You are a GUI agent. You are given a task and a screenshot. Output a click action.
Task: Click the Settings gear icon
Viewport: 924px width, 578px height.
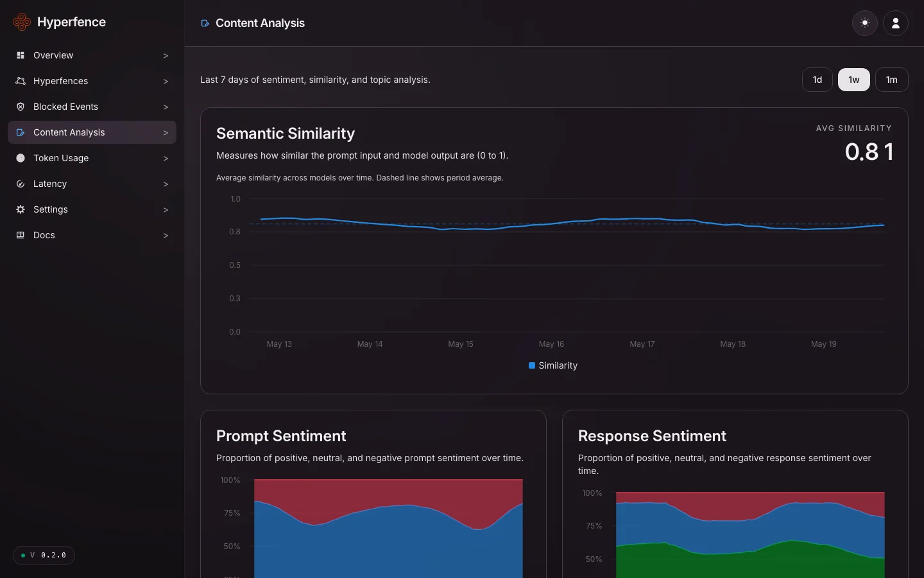coord(21,209)
